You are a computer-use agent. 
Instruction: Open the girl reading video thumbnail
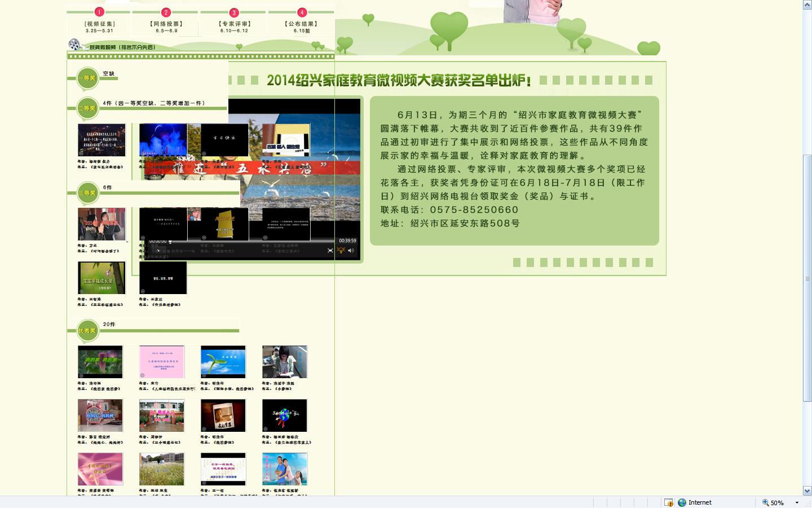click(285, 362)
